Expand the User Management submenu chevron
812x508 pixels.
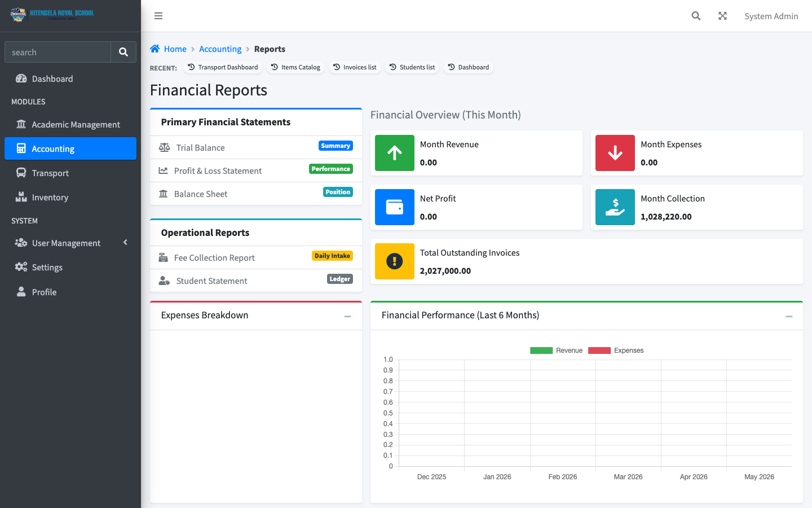click(x=125, y=242)
